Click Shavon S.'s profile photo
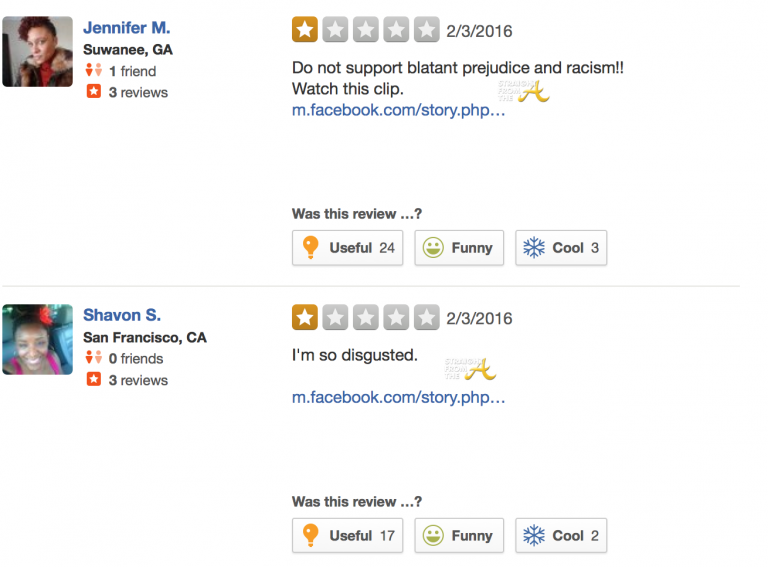The image size is (768, 567). point(37,339)
